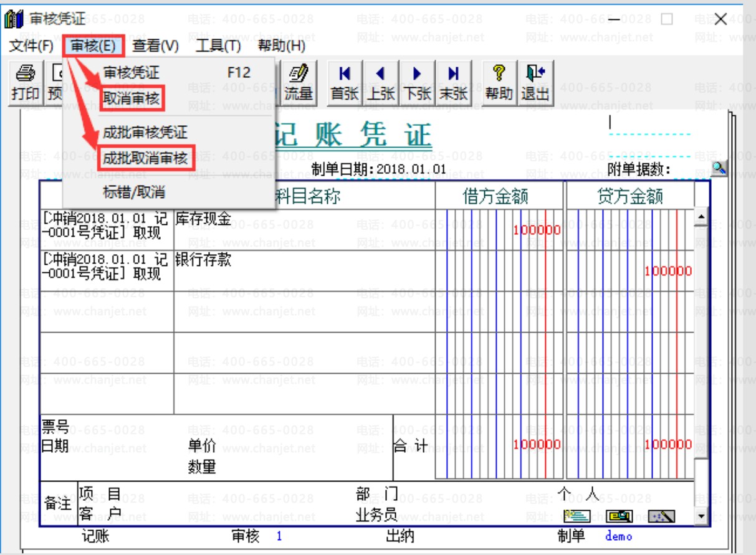
Task: Maximize the 审核凭证 window
Action: [667, 19]
